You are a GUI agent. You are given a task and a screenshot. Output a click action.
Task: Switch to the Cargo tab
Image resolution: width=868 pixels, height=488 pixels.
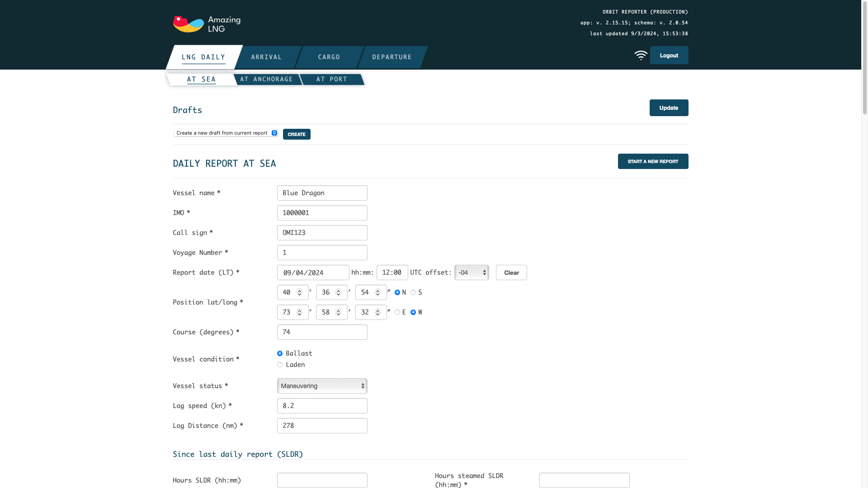(329, 57)
